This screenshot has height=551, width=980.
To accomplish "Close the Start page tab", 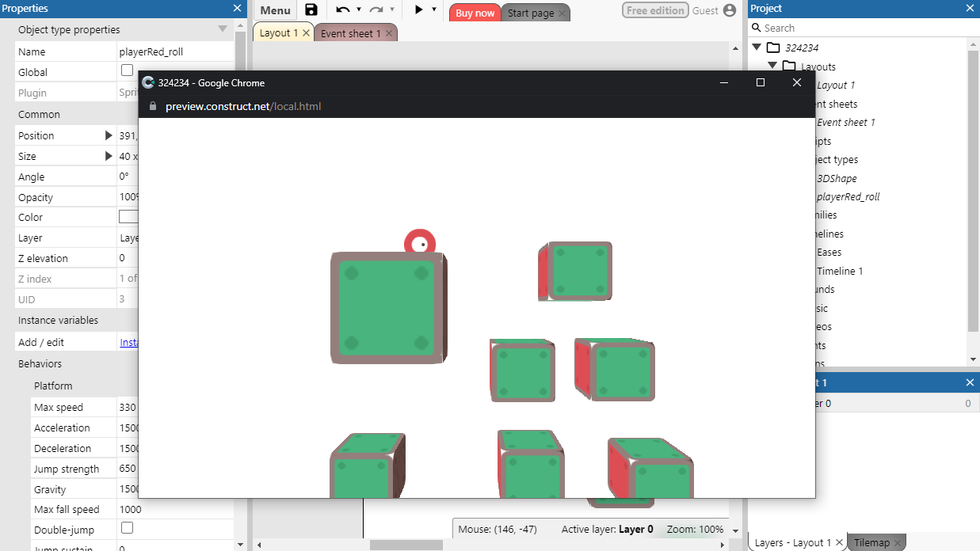I will point(562,13).
